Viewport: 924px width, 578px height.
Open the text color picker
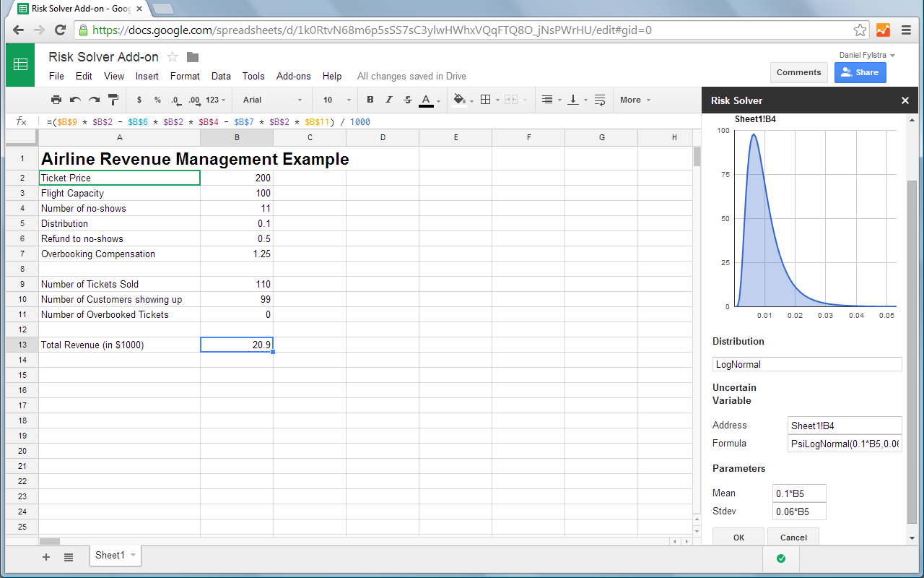(x=426, y=100)
